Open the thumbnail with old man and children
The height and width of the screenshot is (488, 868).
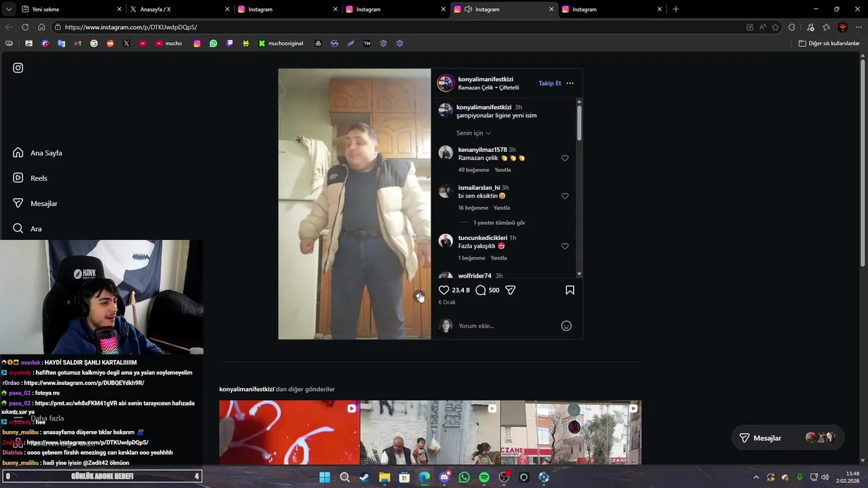(x=430, y=432)
